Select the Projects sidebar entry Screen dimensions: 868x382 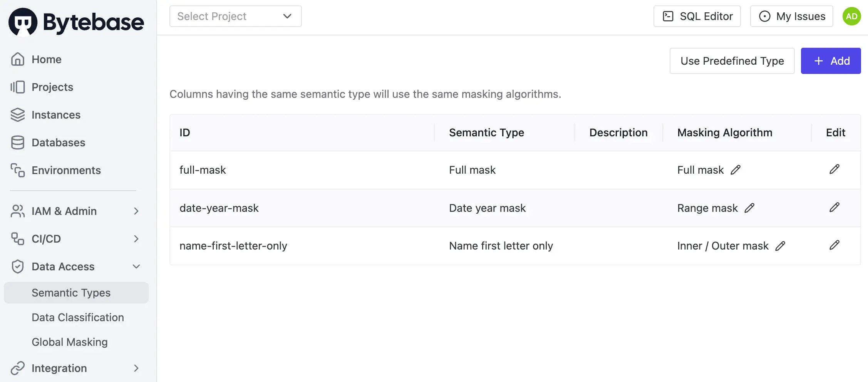[x=52, y=87]
